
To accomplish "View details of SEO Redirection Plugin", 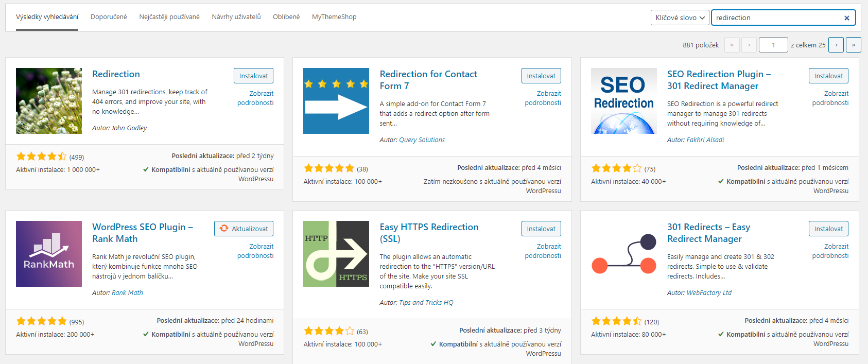I will (x=830, y=98).
